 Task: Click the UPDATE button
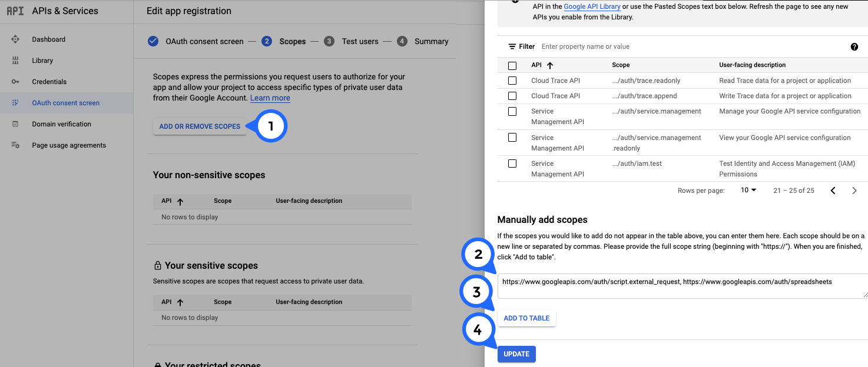tap(516, 354)
